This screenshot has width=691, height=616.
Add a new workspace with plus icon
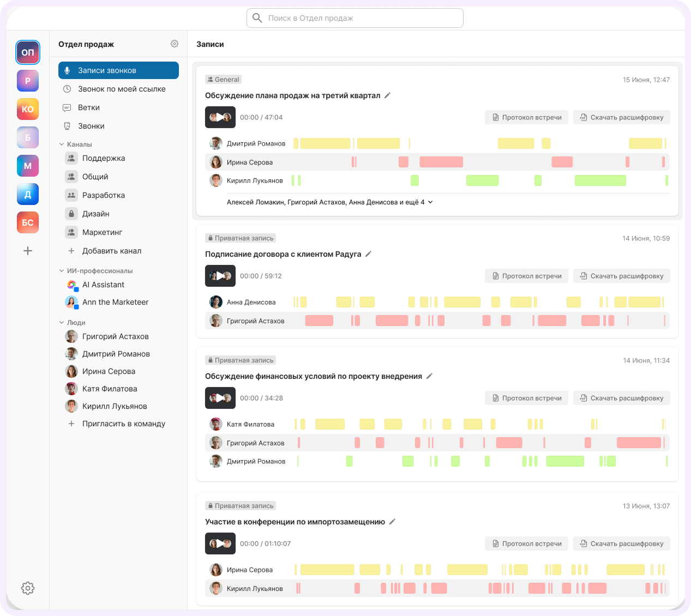(28, 251)
